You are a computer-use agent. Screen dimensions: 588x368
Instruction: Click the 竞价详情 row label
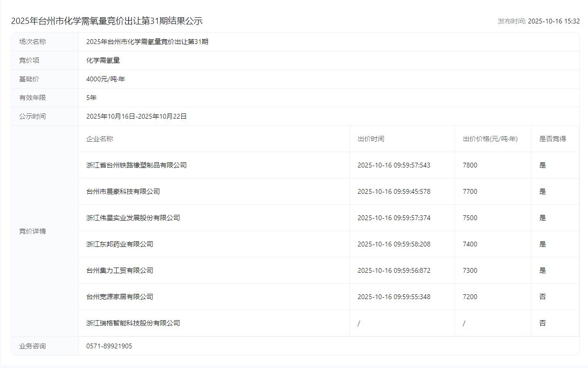coord(33,231)
